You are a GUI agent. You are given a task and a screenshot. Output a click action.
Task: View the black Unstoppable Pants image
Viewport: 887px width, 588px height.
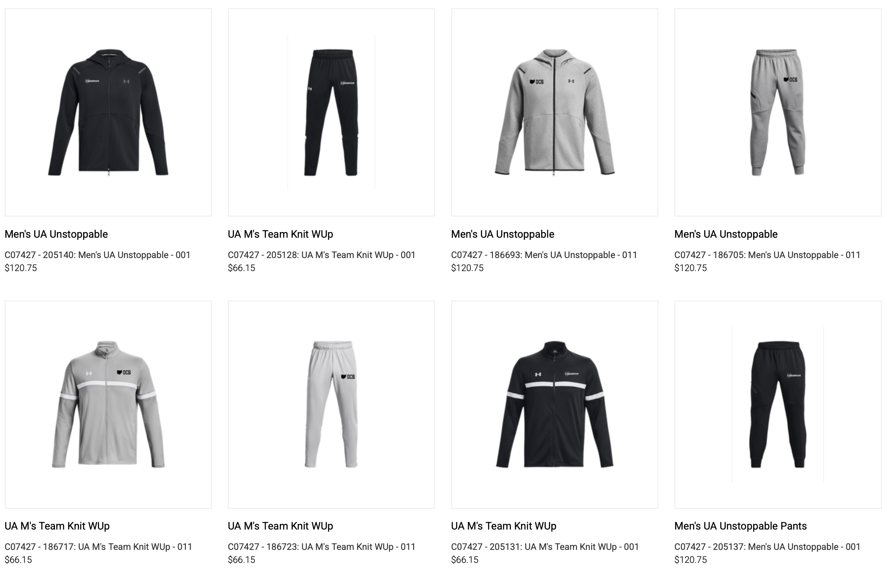(778, 404)
